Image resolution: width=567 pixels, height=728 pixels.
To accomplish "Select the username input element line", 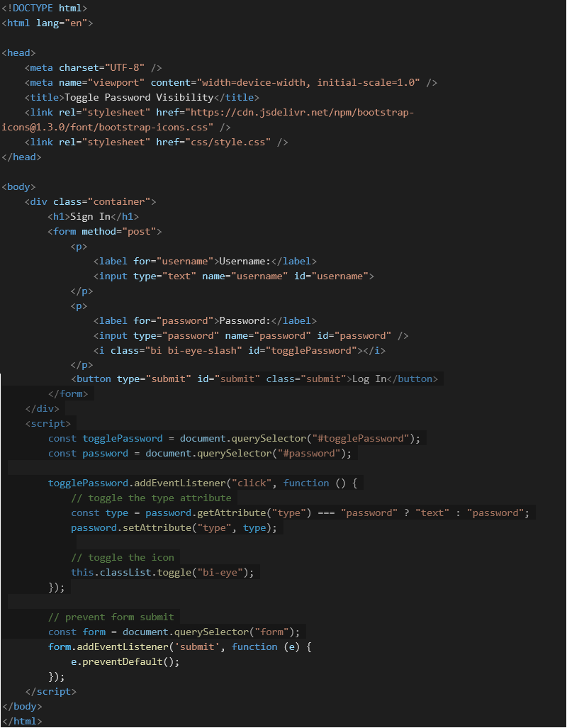I will pyautogui.click(x=234, y=275).
